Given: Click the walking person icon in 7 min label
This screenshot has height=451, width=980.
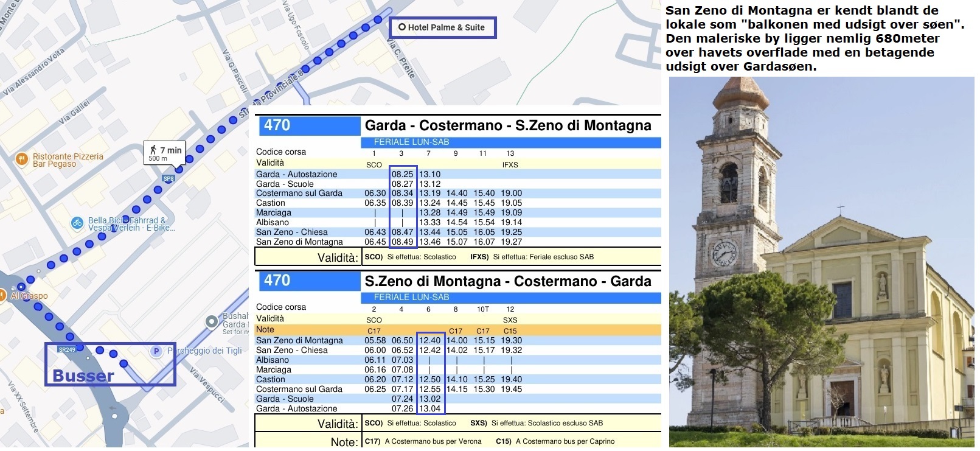Looking at the screenshot, I should (x=153, y=150).
